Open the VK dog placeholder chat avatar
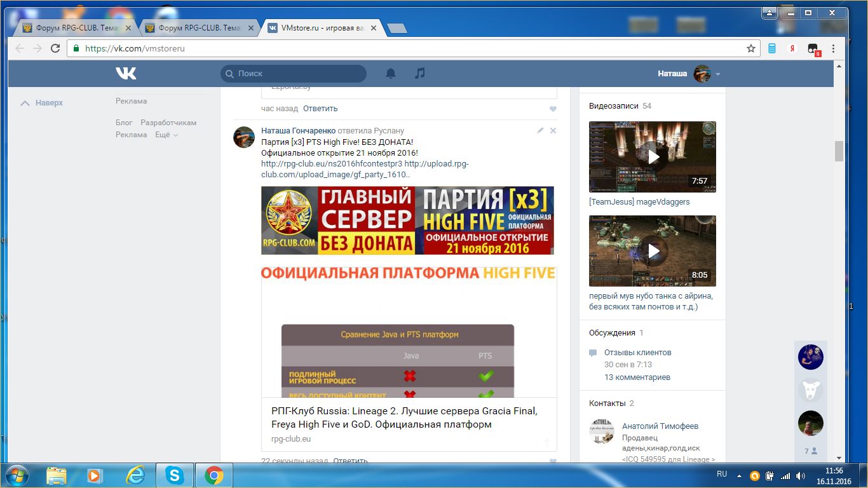This screenshot has width=868, height=488. coord(811,390)
